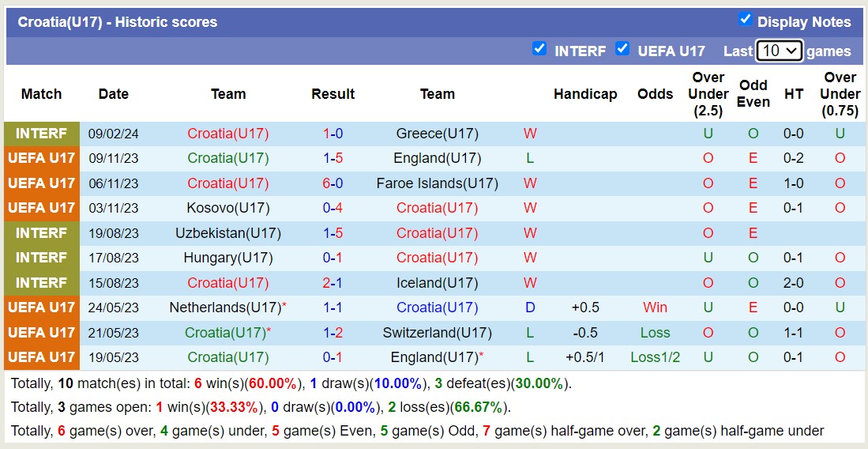Click UEFA U17 label on 09/11/23 row

pyautogui.click(x=42, y=159)
